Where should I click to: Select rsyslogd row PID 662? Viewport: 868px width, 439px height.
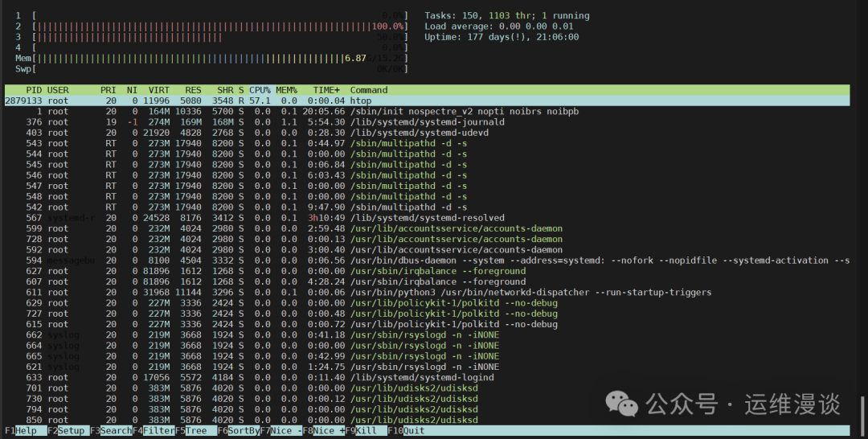(428, 335)
